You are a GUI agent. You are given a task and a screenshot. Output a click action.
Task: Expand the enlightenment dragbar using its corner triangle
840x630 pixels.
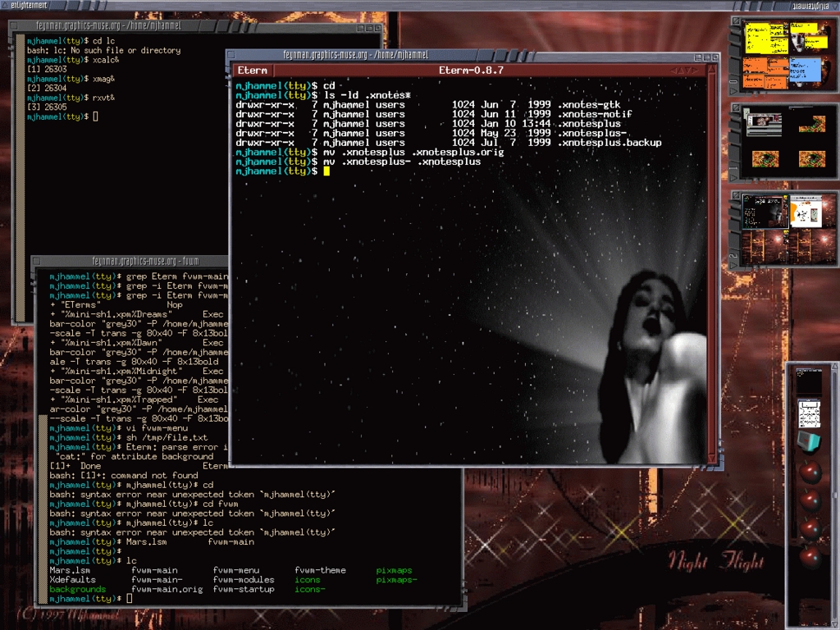click(4, 6)
